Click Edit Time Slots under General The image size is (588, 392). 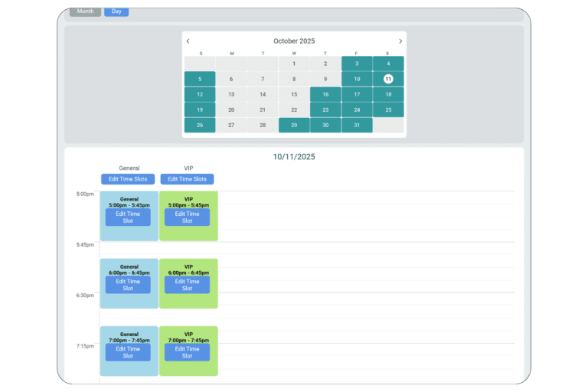(128, 179)
